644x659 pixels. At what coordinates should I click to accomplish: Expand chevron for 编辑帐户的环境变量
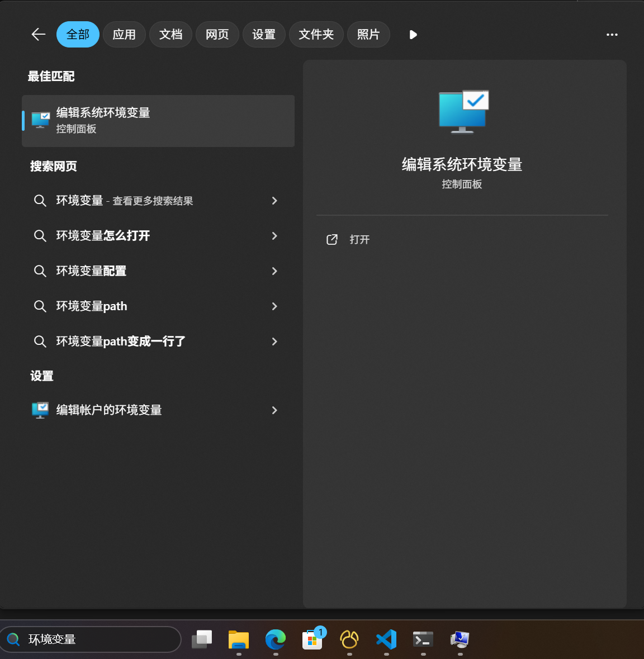pos(274,410)
